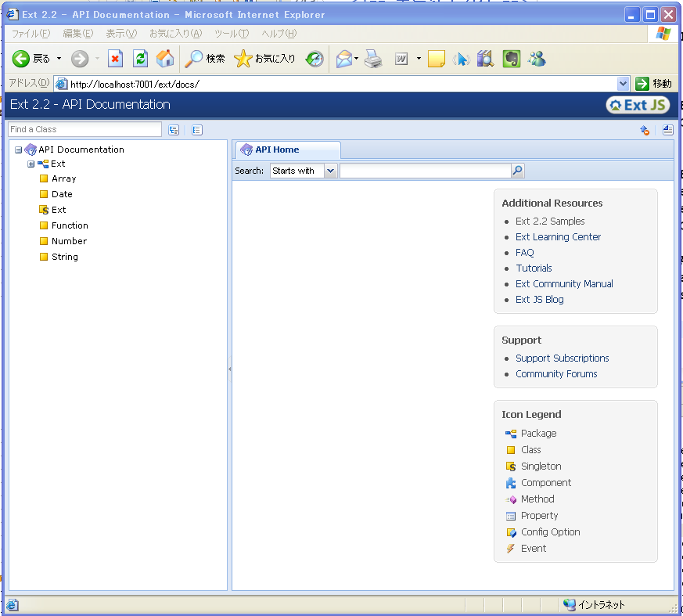This screenshot has height=616, width=683.
Task: Click the イントラネット zone indicator
Action: click(594, 605)
